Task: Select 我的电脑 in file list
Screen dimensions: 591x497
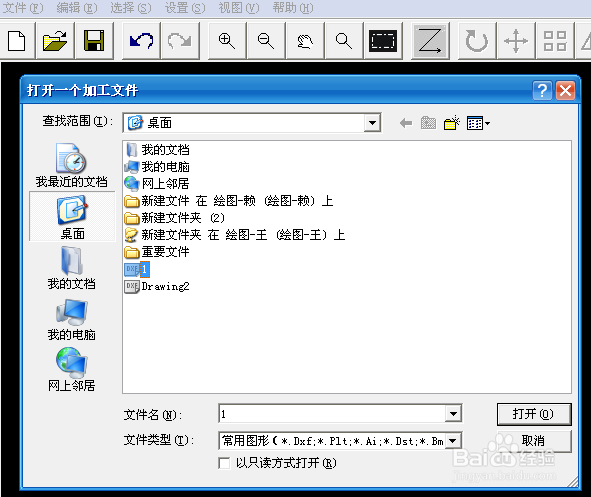Action: point(158,167)
